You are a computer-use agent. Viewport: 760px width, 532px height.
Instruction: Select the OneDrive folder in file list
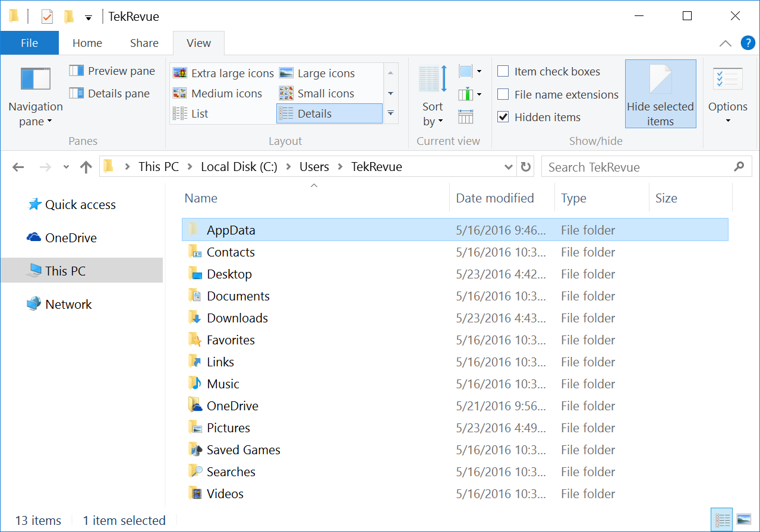coord(455,406)
